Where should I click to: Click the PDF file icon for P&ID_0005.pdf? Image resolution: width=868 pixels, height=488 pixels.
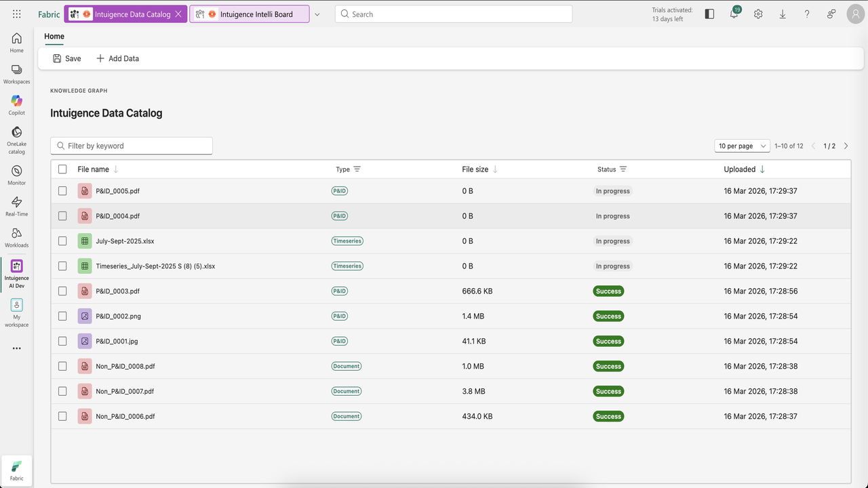pos(85,191)
